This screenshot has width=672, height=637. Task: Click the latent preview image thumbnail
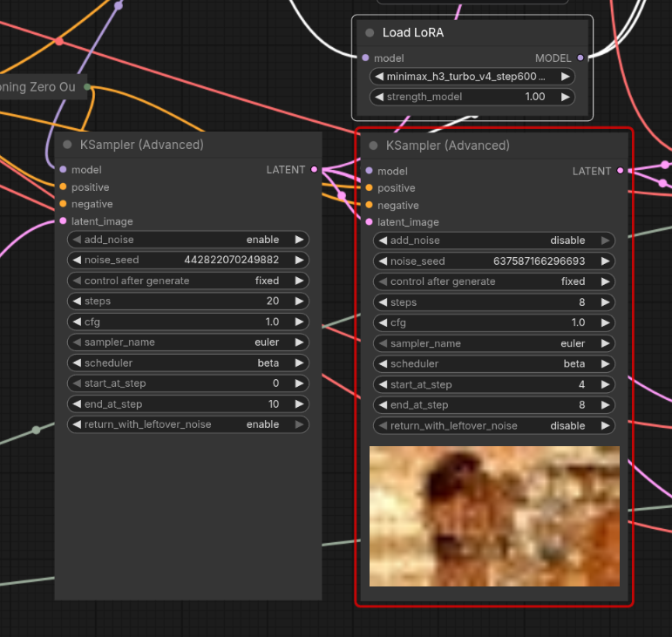tap(494, 516)
